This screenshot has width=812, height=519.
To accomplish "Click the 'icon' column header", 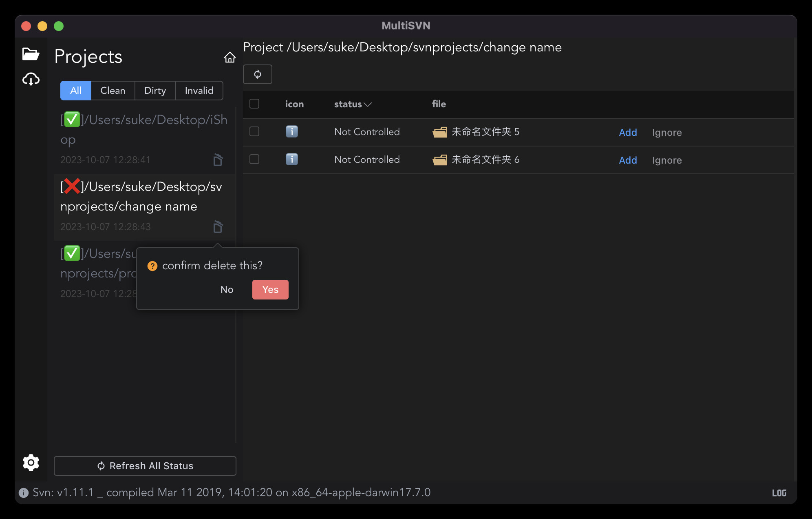I will (x=294, y=104).
